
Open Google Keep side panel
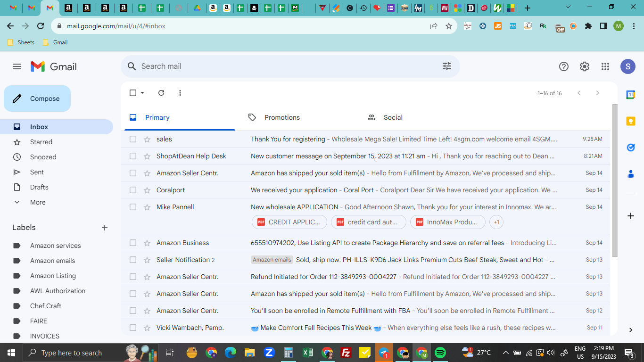(x=630, y=121)
